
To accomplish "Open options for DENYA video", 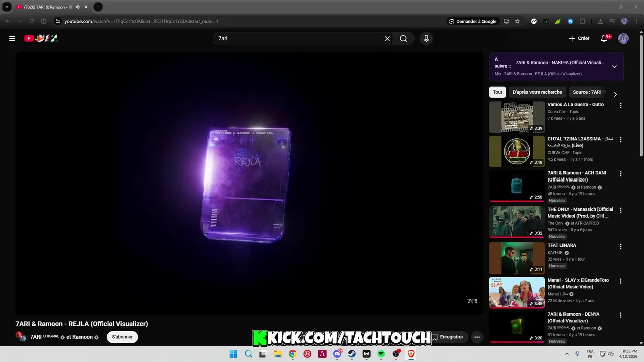I will pyautogui.click(x=620, y=315).
